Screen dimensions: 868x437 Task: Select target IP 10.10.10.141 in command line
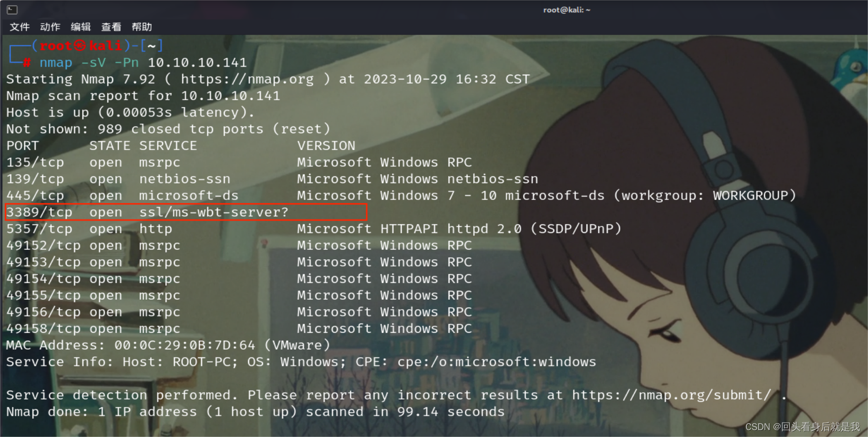point(197,63)
